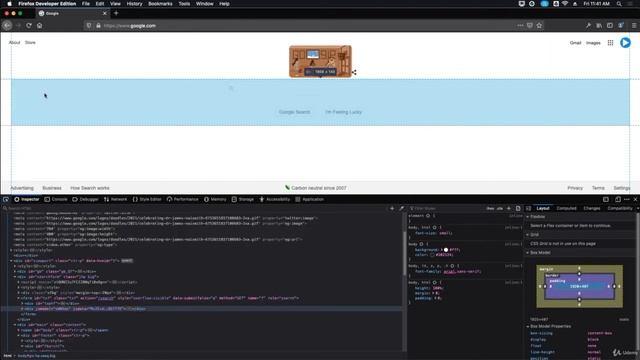The image size is (640, 360).
Task: Toggle the three-pane inspector sidebar
Action: tap(528, 209)
